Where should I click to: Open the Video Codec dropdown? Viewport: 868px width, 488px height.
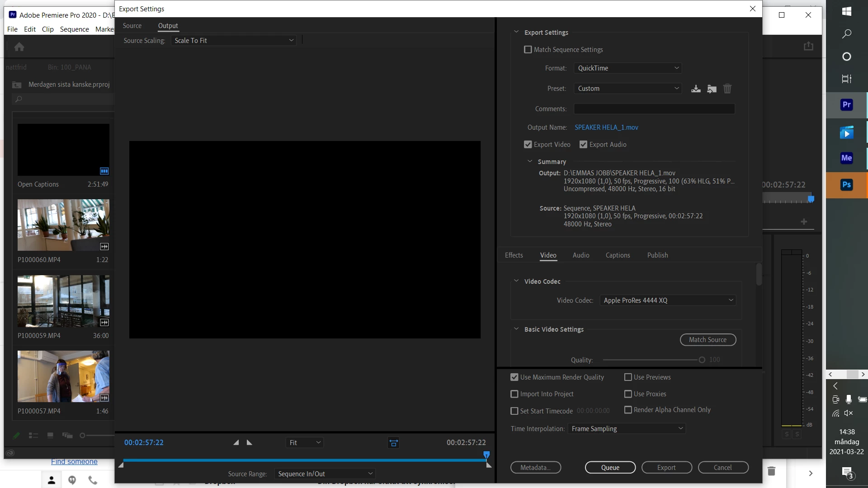point(668,300)
